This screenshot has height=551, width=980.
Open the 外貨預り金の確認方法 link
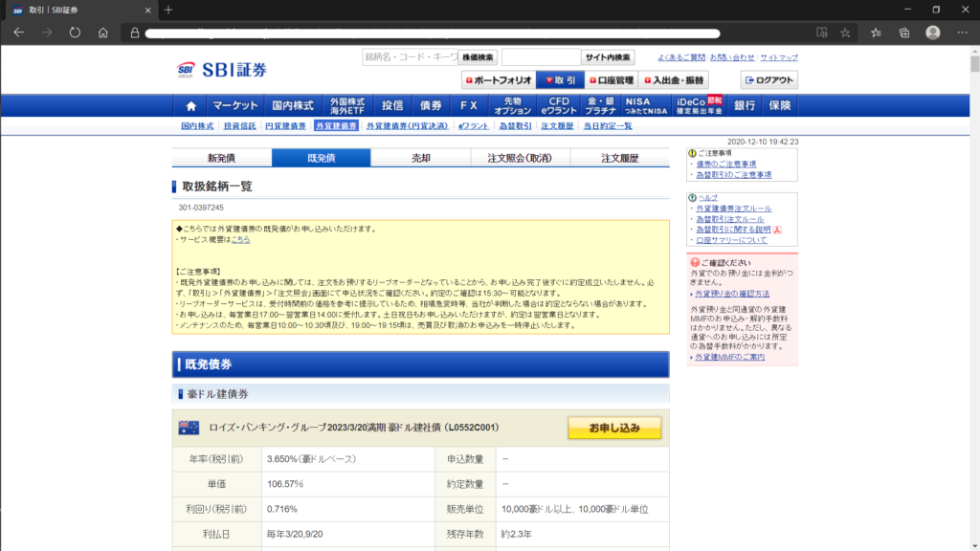732,294
